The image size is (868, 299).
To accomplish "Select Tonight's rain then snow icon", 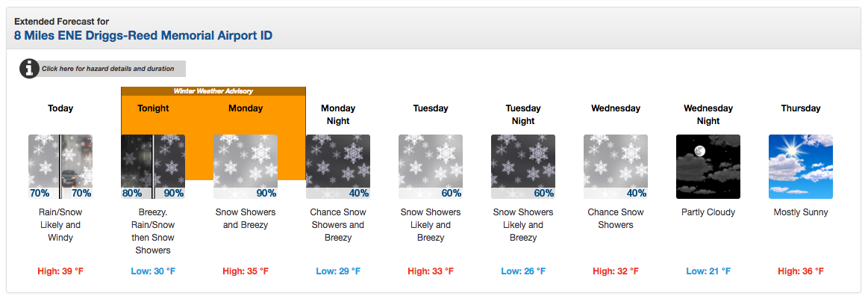I will pos(153,167).
